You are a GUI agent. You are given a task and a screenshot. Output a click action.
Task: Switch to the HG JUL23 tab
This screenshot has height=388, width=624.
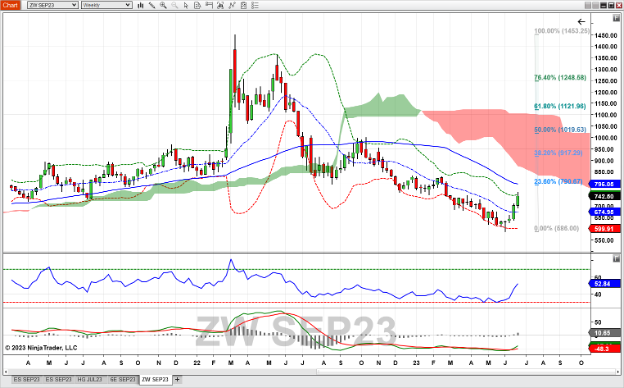pyautogui.click(x=90, y=379)
